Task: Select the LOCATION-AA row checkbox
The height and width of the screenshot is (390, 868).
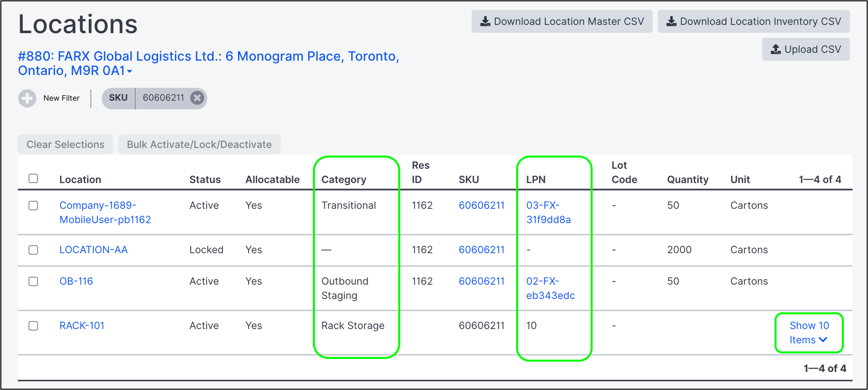Action: pyautogui.click(x=33, y=250)
